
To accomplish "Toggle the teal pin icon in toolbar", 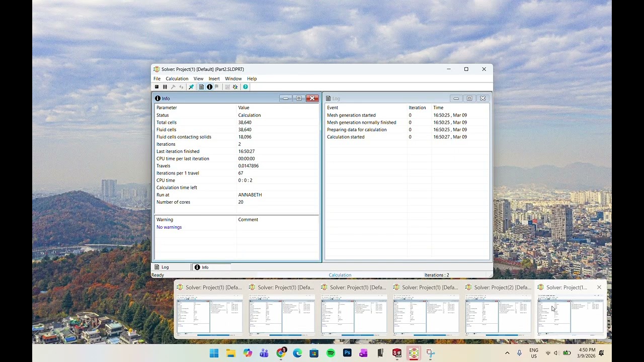I will (191, 87).
